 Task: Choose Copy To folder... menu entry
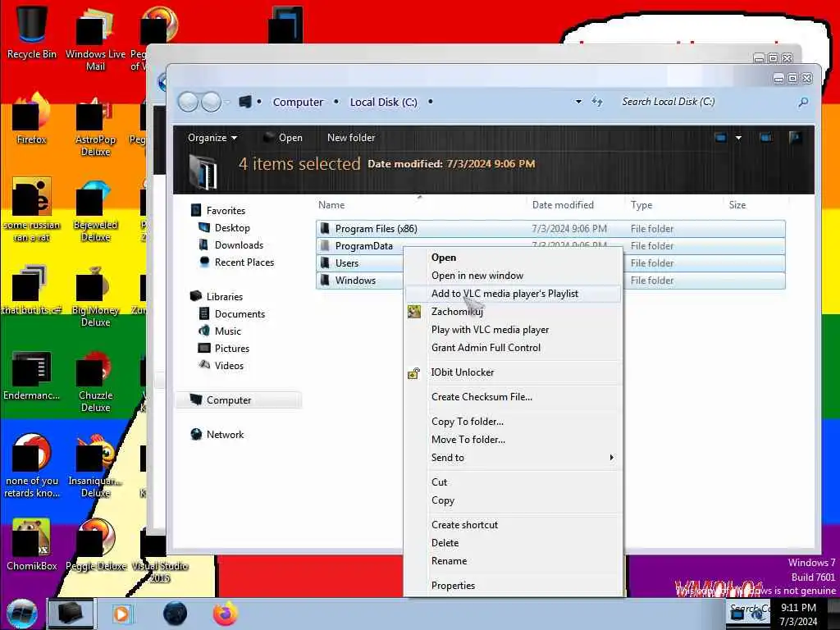pyautogui.click(x=514, y=422)
